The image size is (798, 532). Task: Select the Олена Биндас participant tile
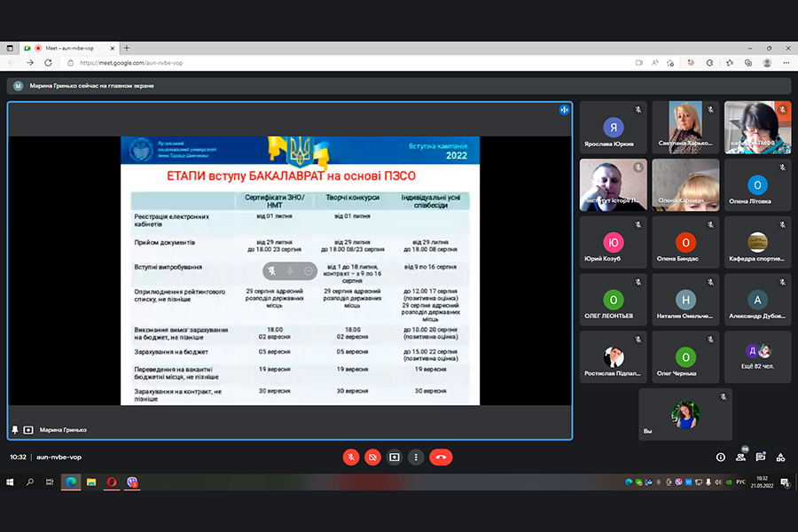685,242
